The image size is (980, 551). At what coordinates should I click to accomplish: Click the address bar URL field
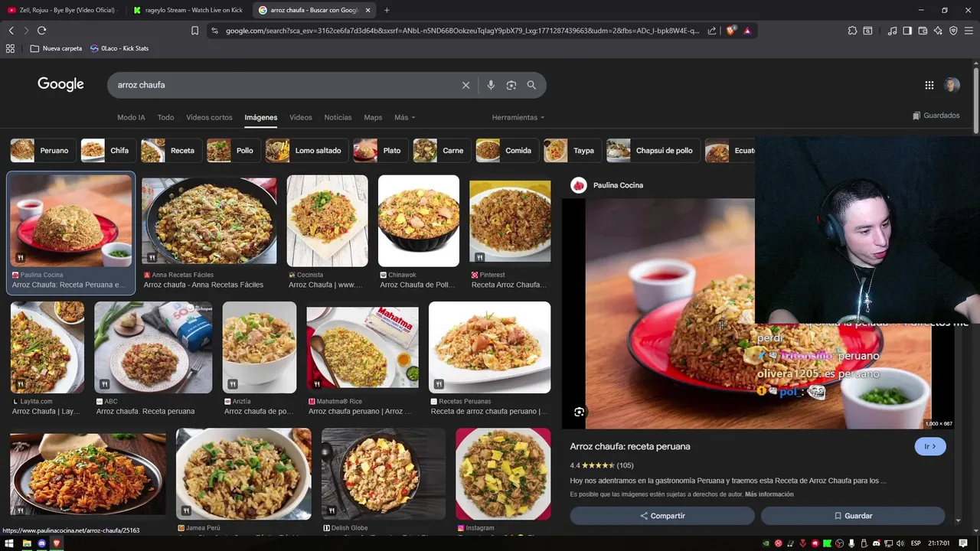[462, 31]
